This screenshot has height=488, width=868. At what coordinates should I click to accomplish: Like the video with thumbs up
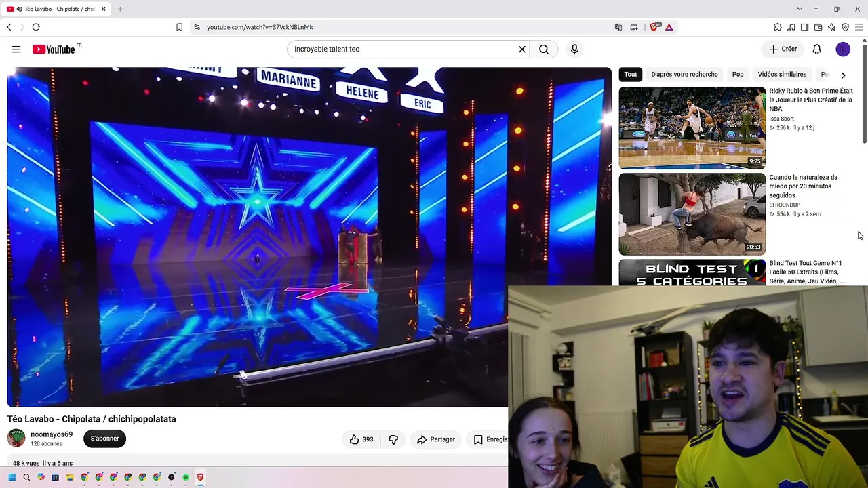point(361,439)
